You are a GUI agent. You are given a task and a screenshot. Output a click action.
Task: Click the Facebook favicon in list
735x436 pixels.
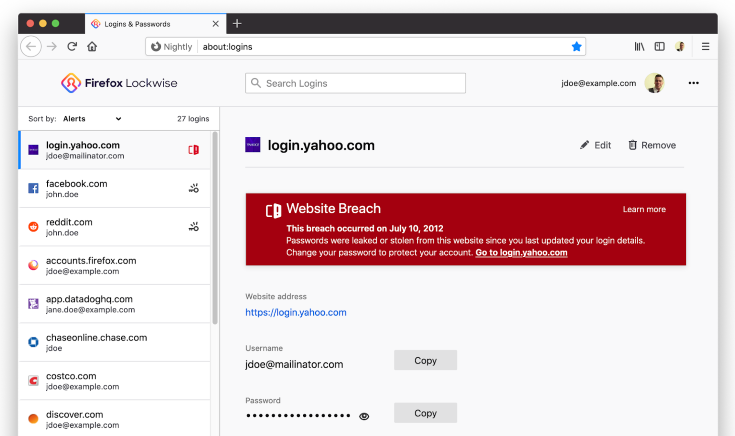(x=33, y=188)
